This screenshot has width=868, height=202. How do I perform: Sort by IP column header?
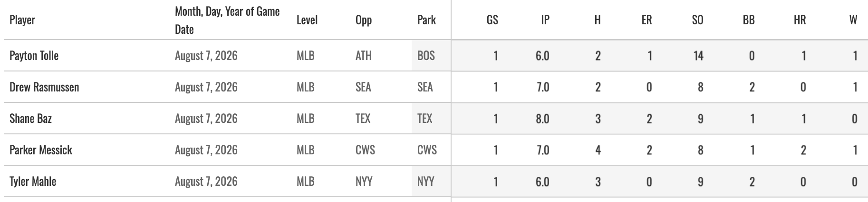pos(545,20)
